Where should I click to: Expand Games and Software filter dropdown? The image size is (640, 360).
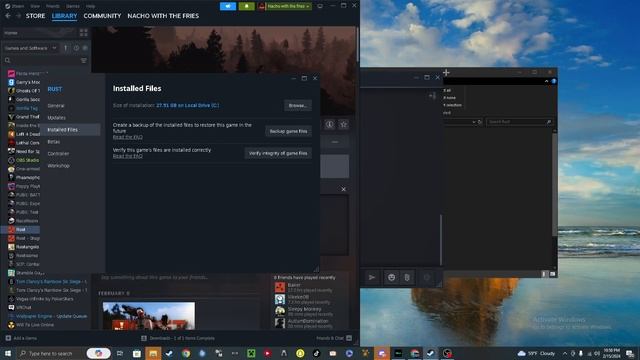click(x=54, y=48)
